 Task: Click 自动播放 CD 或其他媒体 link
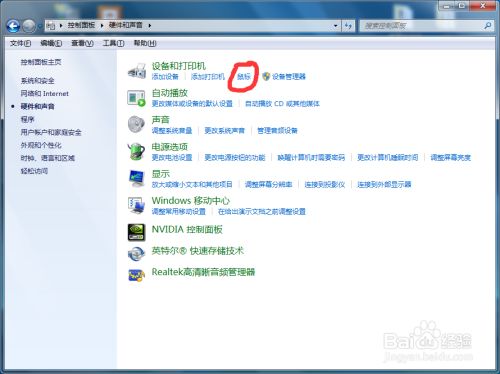(x=282, y=104)
